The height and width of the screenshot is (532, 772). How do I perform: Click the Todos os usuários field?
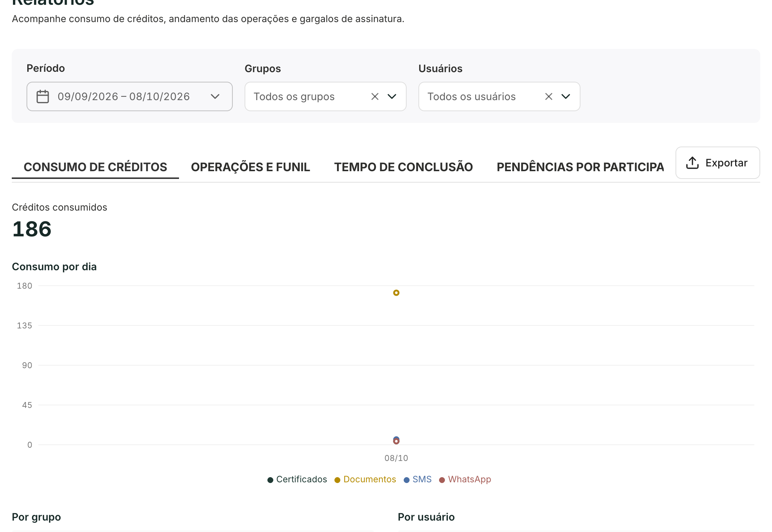point(499,96)
